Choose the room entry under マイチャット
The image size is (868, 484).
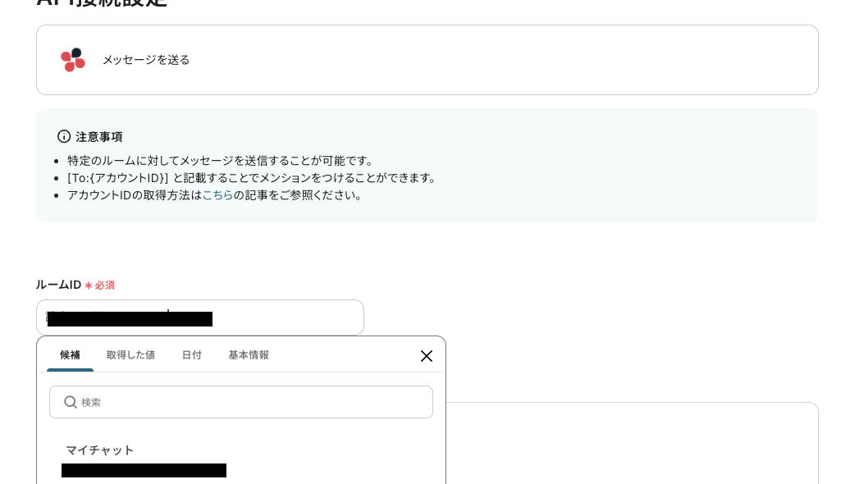(144, 471)
